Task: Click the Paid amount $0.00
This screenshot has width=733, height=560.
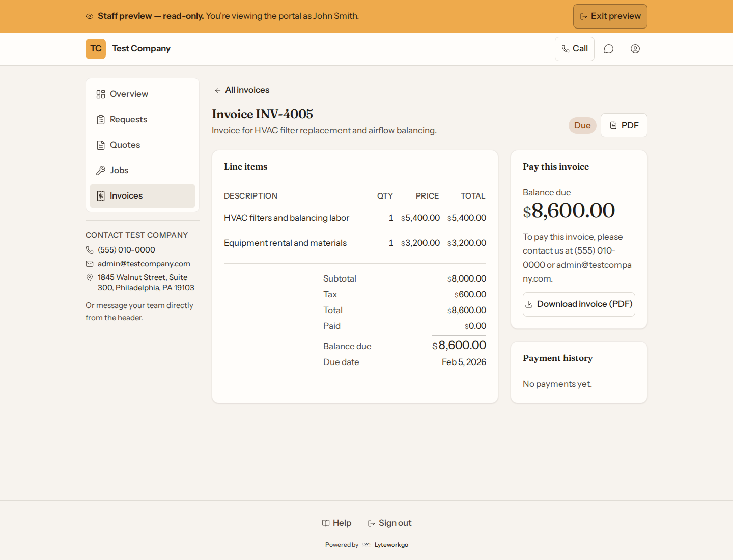Action: pos(475,326)
